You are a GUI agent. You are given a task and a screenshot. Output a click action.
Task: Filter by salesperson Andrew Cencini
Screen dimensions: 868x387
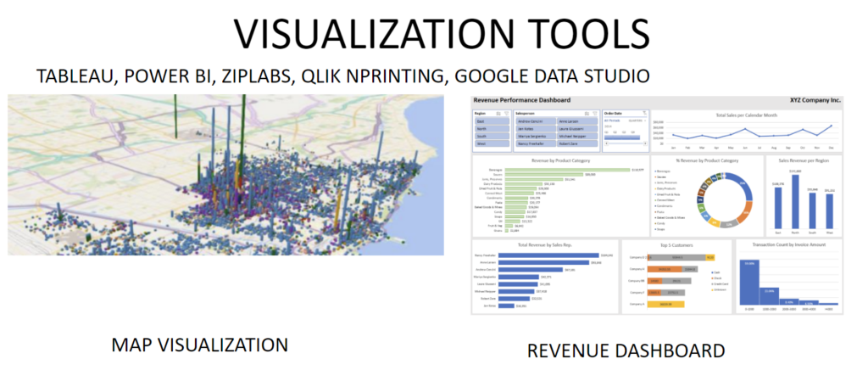[536, 121]
